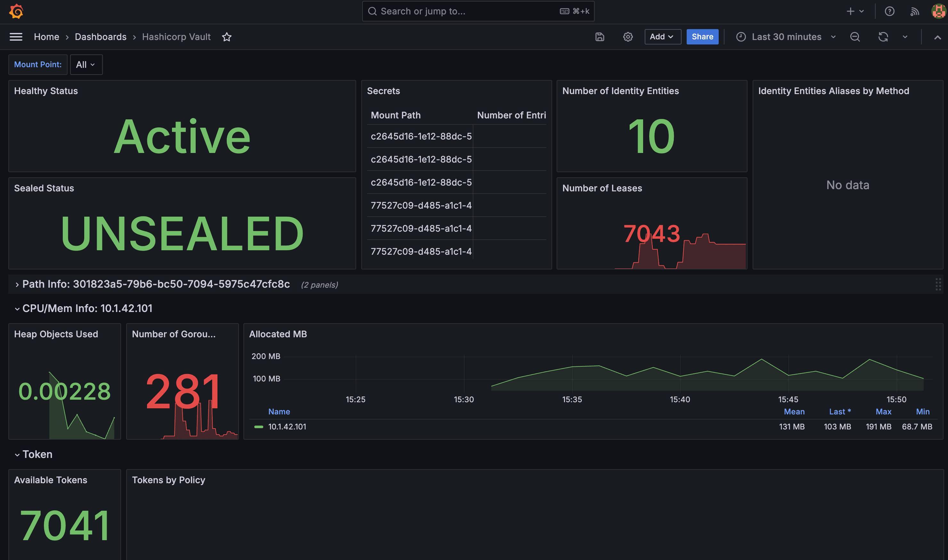948x560 pixels.
Task: Save dashboard using the disk icon
Action: [600, 36]
